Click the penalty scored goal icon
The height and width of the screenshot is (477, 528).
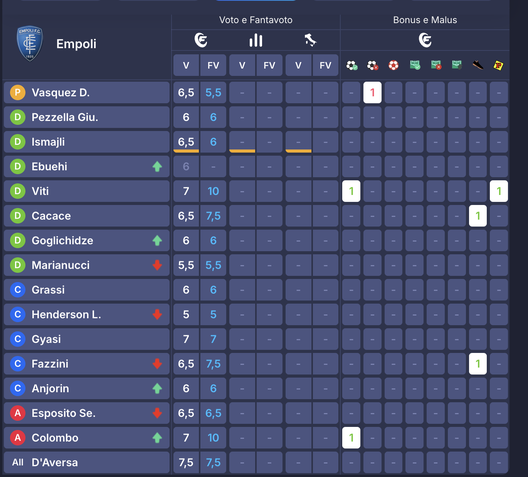(x=415, y=65)
